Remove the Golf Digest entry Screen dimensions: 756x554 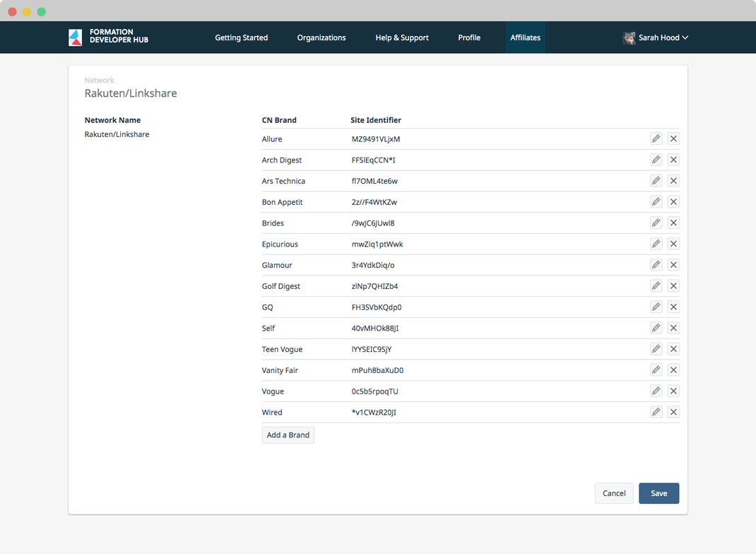[673, 286]
